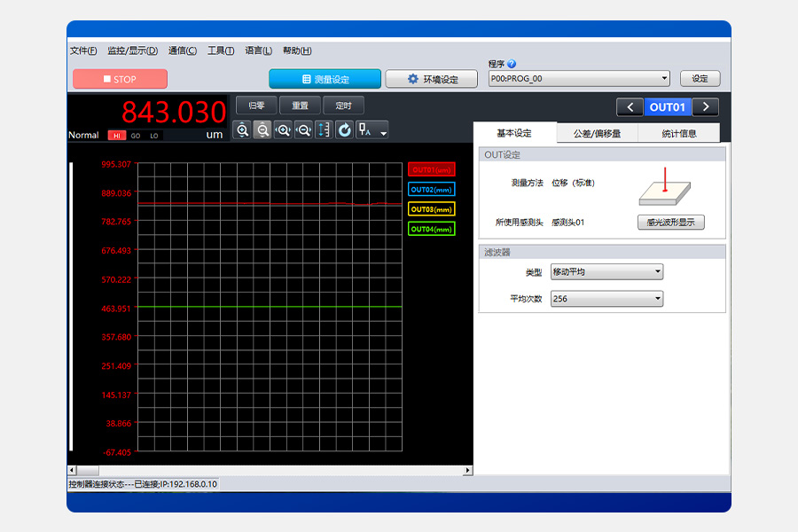Click the 995.307 axis label

point(116,164)
